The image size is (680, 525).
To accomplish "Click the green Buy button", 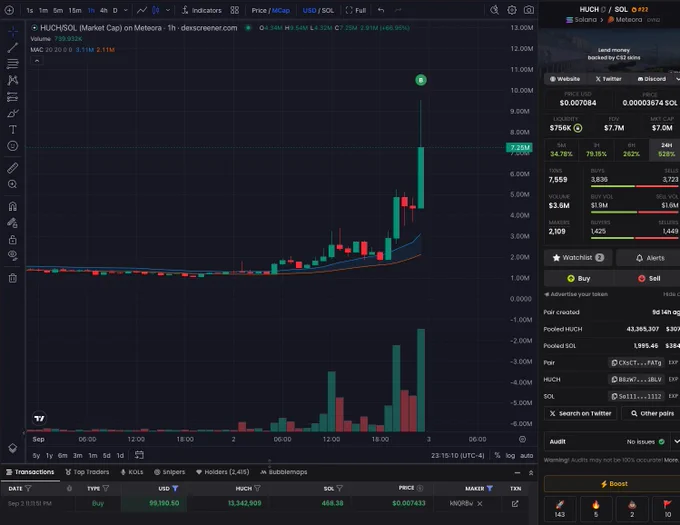I will pyautogui.click(x=579, y=278).
